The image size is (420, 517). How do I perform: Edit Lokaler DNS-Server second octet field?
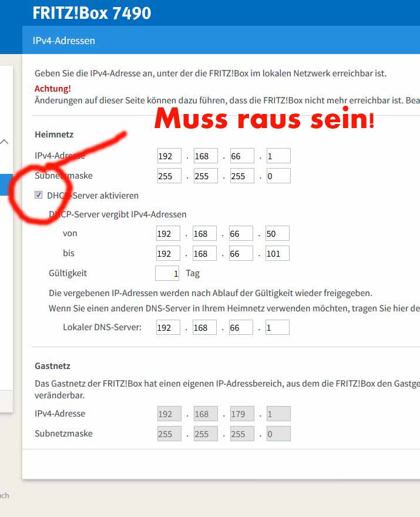click(x=205, y=327)
